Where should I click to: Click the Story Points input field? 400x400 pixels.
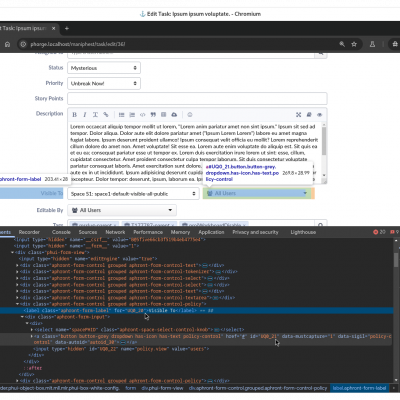coord(197,98)
